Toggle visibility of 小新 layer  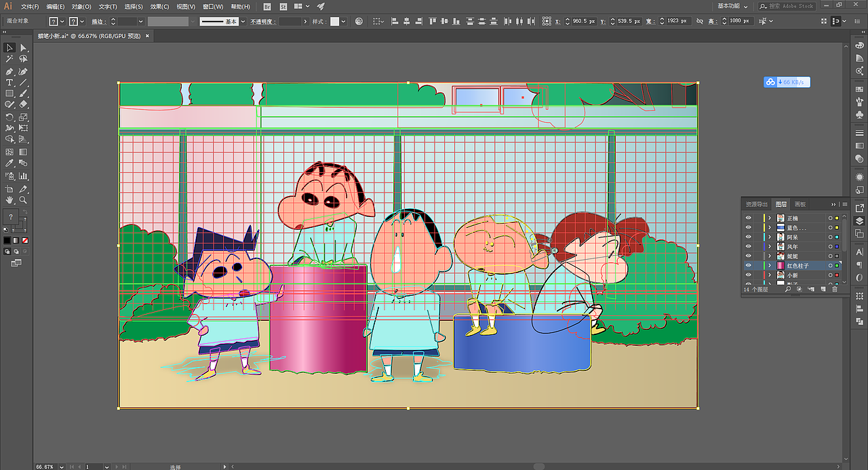(749, 275)
